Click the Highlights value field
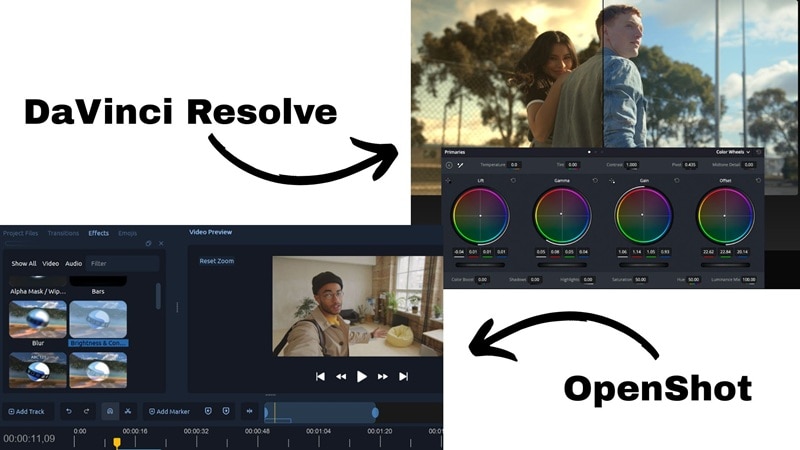This screenshot has height=450, width=800. click(x=588, y=280)
